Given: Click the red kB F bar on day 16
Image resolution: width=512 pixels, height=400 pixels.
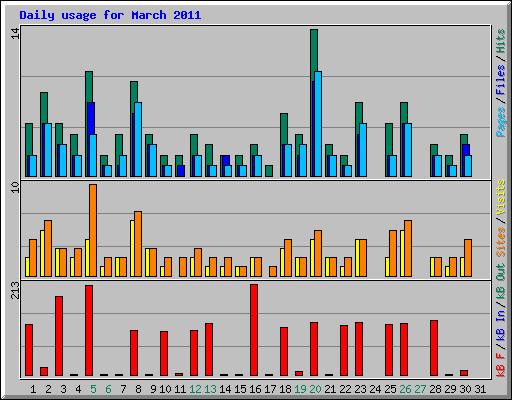Looking at the screenshot, I should tap(254, 330).
